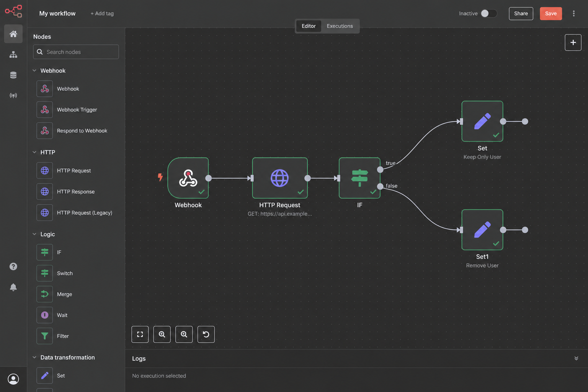Image resolution: width=588 pixels, height=392 pixels.
Task: Click the GET https://api.example... subtitle
Action: (280, 214)
